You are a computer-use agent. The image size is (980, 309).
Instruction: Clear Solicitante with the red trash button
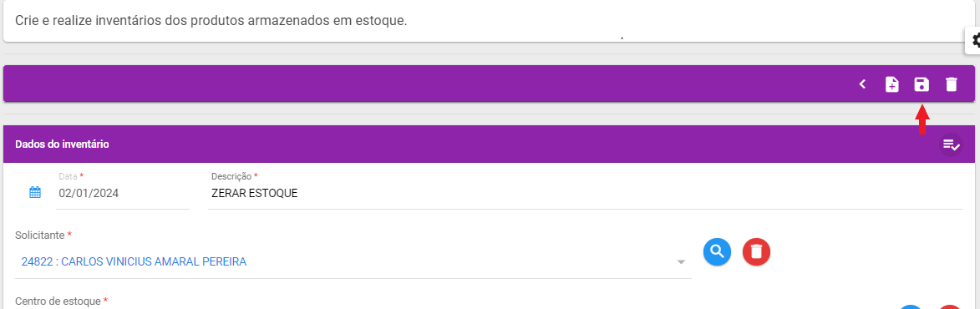coord(756,251)
